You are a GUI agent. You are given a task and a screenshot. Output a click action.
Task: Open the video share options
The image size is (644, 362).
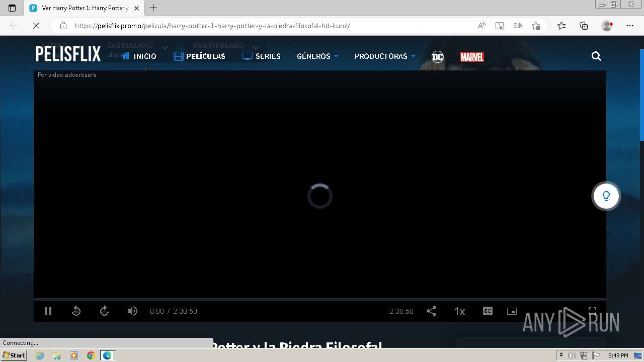(x=431, y=311)
